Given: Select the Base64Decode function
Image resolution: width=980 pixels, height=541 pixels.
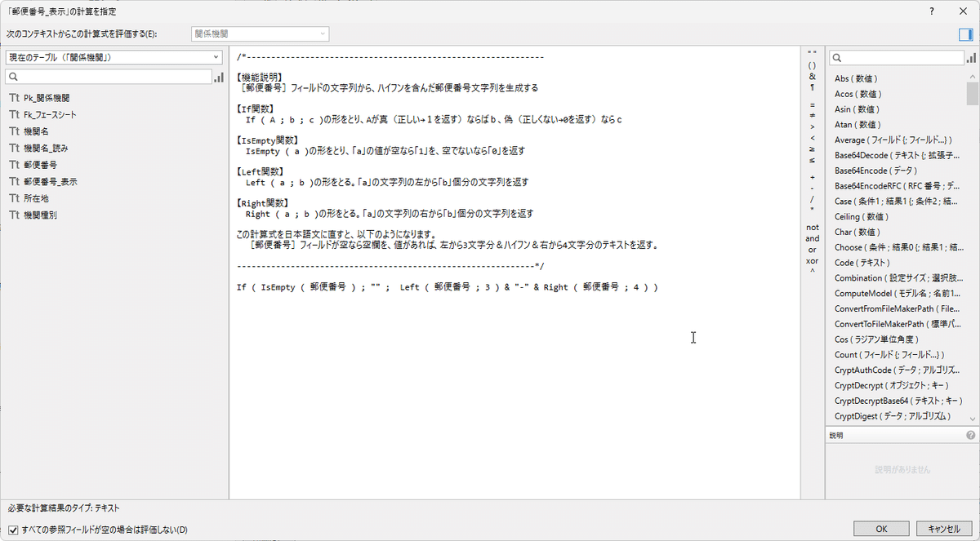Looking at the screenshot, I should click(898, 155).
